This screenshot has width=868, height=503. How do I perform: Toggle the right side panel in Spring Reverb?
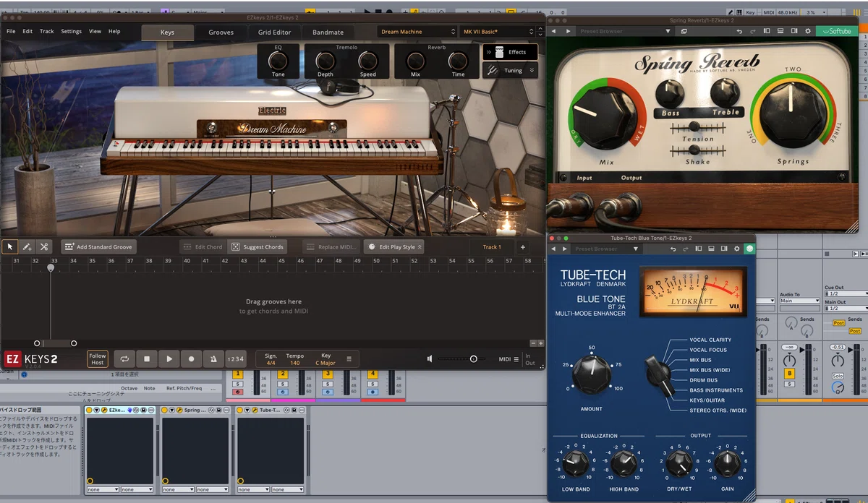click(x=793, y=31)
